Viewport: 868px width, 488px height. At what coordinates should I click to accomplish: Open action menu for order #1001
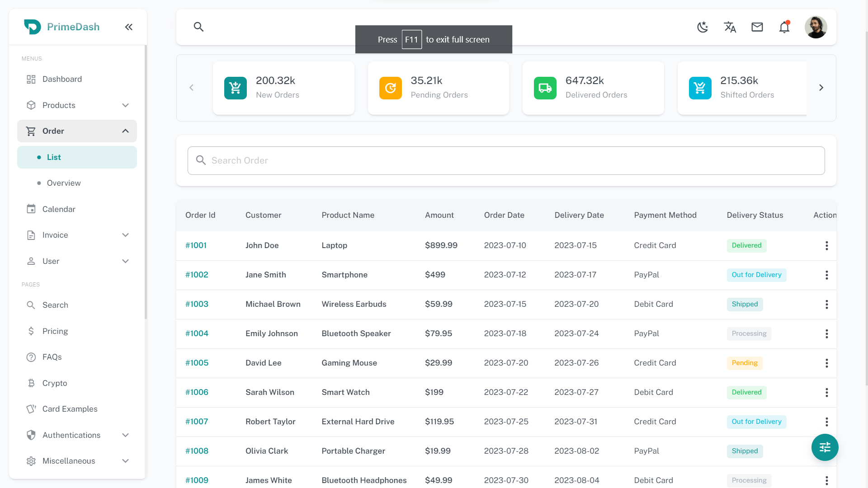coord(826,245)
